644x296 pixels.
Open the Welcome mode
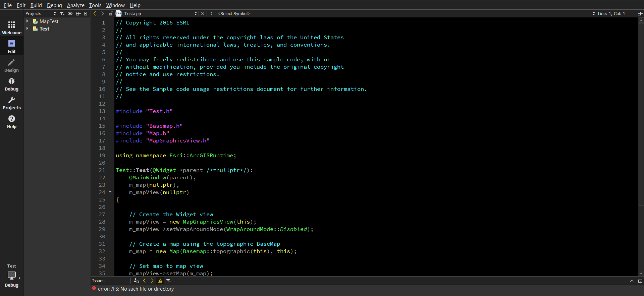(12, 27)
